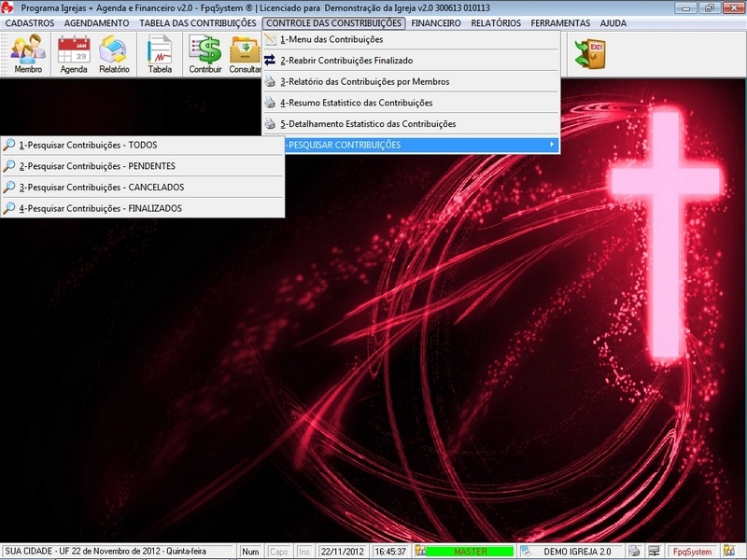The height and width of the screenshot is (560, 747).
Task: Click SUA CIDADE - UF date text
Action: tap(106, 552)
